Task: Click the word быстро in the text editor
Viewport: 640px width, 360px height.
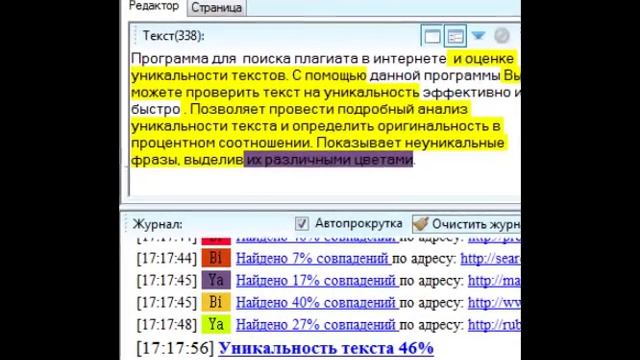Action: 156,109
